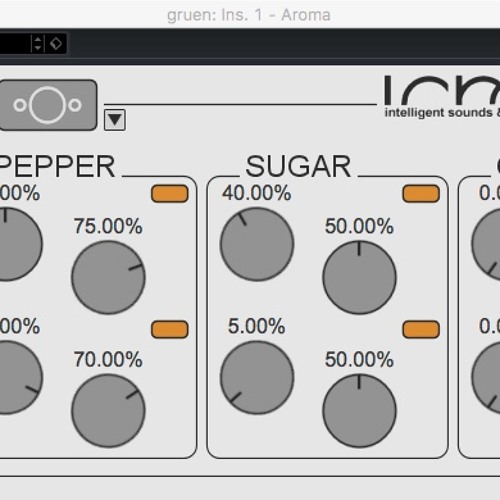Toggle the lower orange switch in PEPPER
The width and height of the screenshot is (500, 500).
tap(170, 329)
